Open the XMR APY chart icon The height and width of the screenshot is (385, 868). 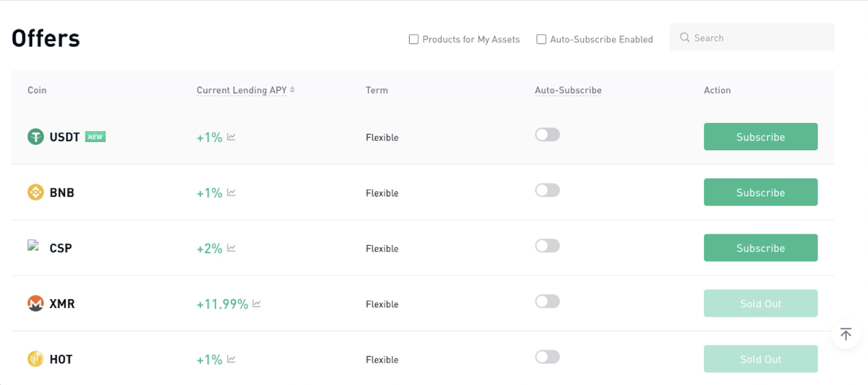[x=257, y=304]
